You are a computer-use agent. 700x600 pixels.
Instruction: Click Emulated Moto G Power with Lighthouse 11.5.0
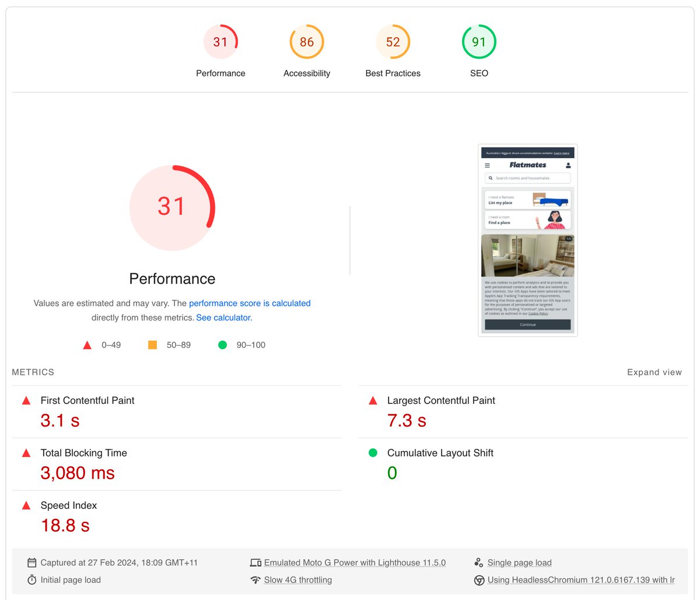(355, 563)
